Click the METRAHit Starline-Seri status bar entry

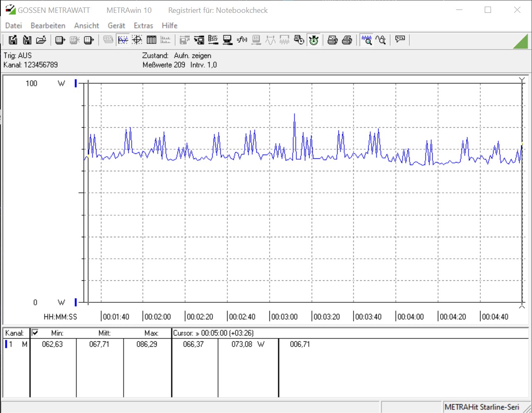482,407
